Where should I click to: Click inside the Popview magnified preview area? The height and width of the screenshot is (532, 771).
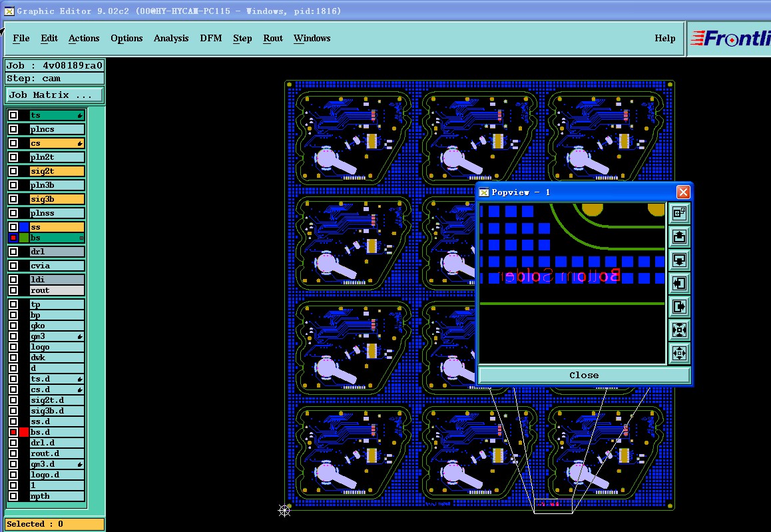(x=573, y=284)
